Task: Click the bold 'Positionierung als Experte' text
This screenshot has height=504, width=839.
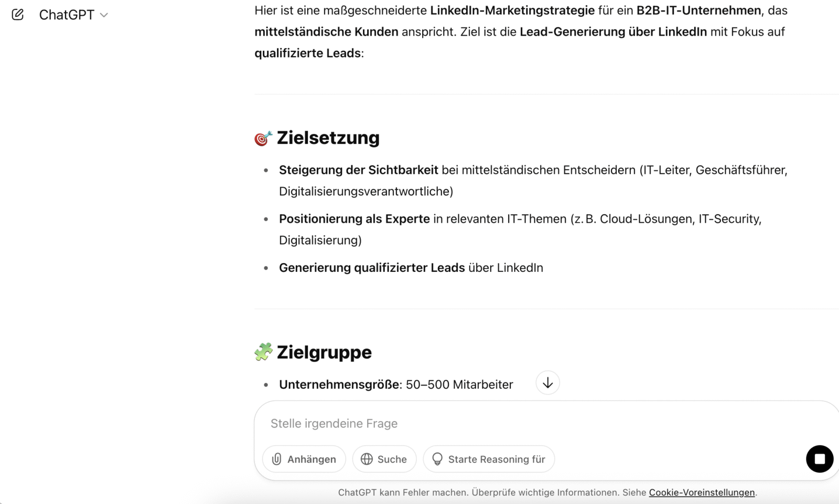Action: pos(354,219)
